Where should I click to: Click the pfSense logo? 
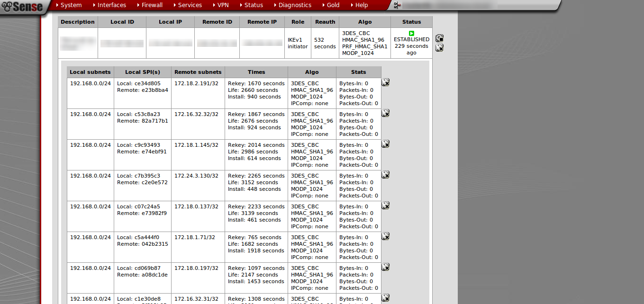point(23,7)
